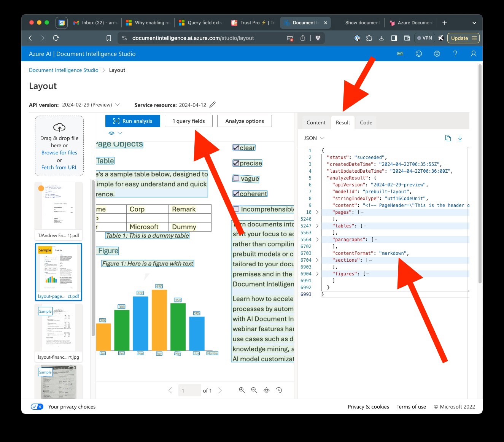Expand the tables node in the JSON
The height and width of the screenshot is (442, 504).
318,226
